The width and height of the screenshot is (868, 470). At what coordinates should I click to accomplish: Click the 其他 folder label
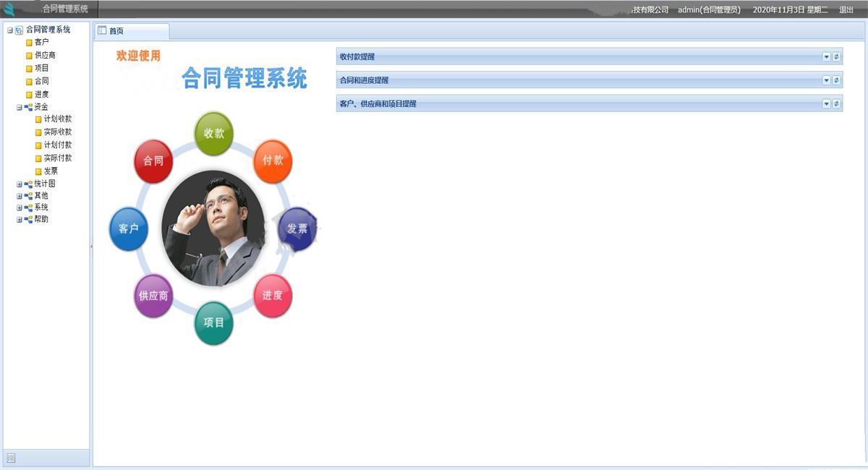pyautogui.click(x=41, y=196)
